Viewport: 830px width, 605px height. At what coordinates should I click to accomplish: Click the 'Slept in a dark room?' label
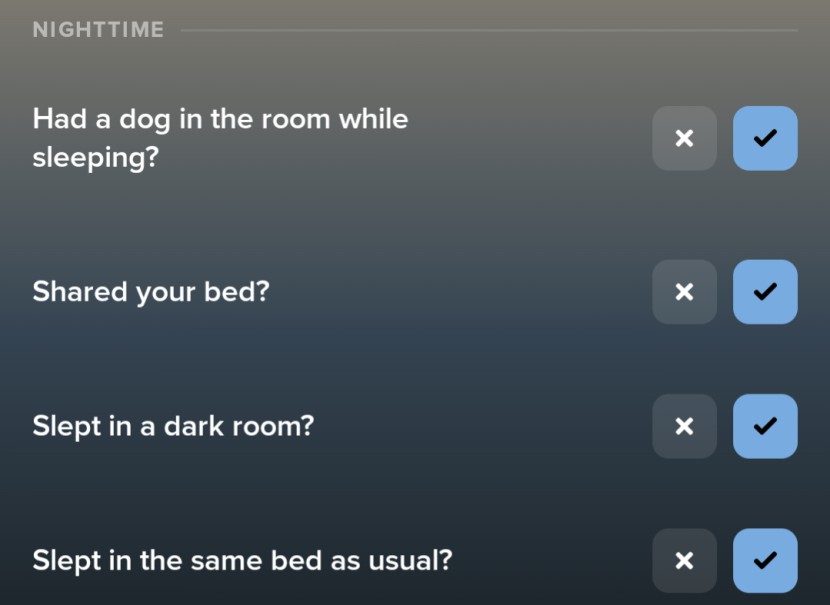(x=173, y=426)
